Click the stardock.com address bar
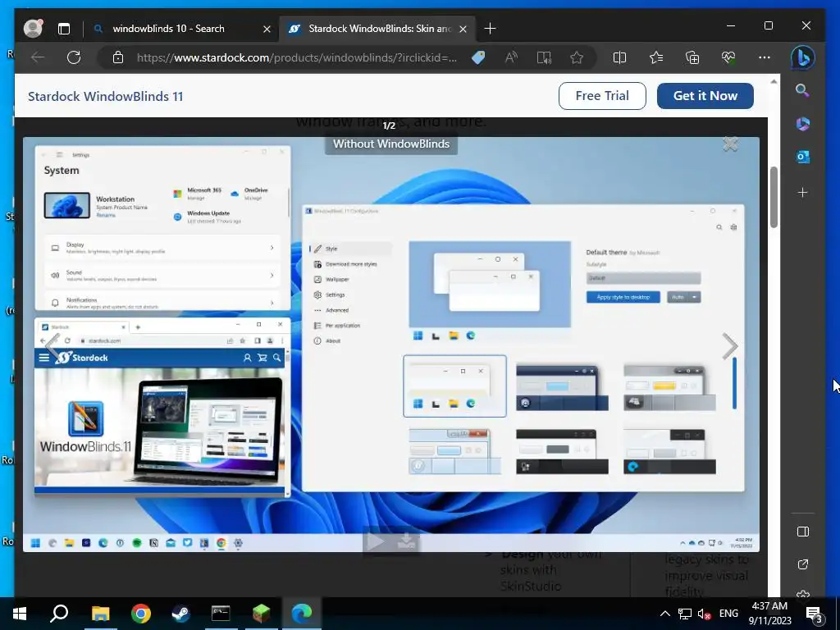The width and height of the screenshot is (840, 630). (x=297, y=57)
